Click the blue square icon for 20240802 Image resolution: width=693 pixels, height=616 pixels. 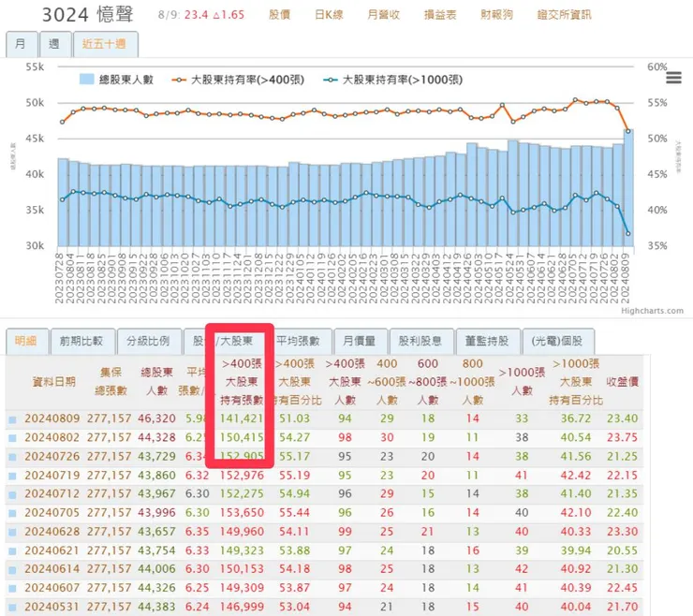[x=12, y=439]
